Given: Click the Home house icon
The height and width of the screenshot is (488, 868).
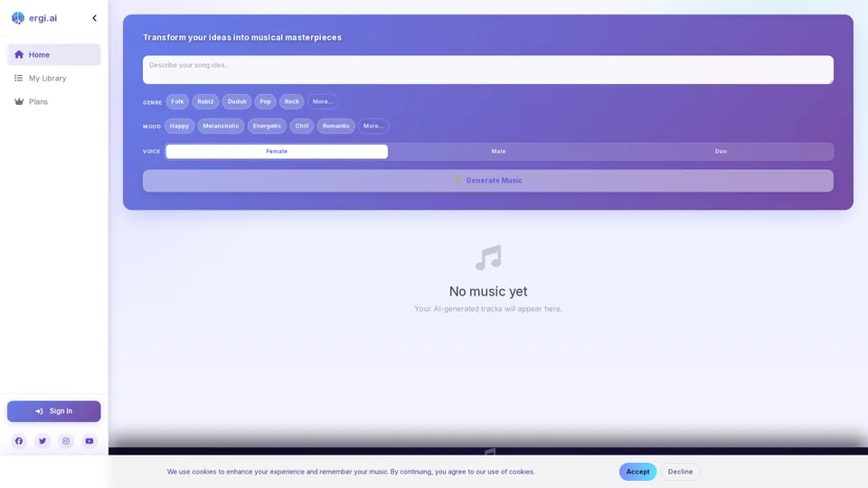Looking at the screenshot, I should (x=19, y=54).
